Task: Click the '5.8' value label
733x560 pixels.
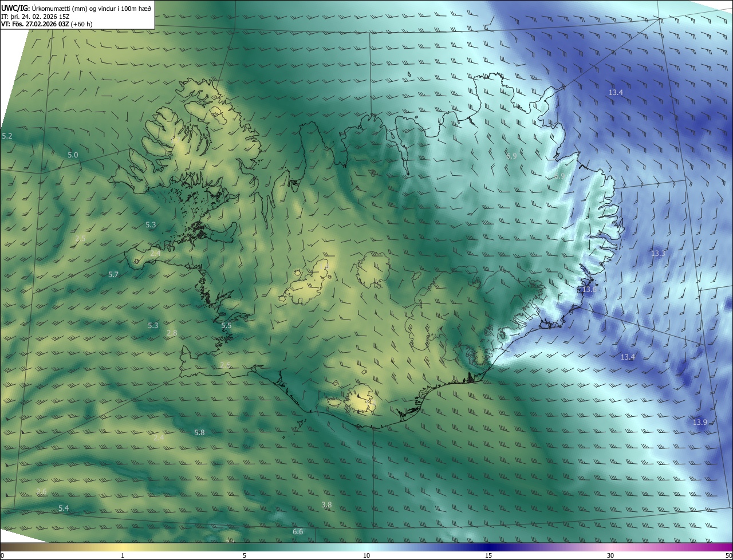Action: coord(199,433)
